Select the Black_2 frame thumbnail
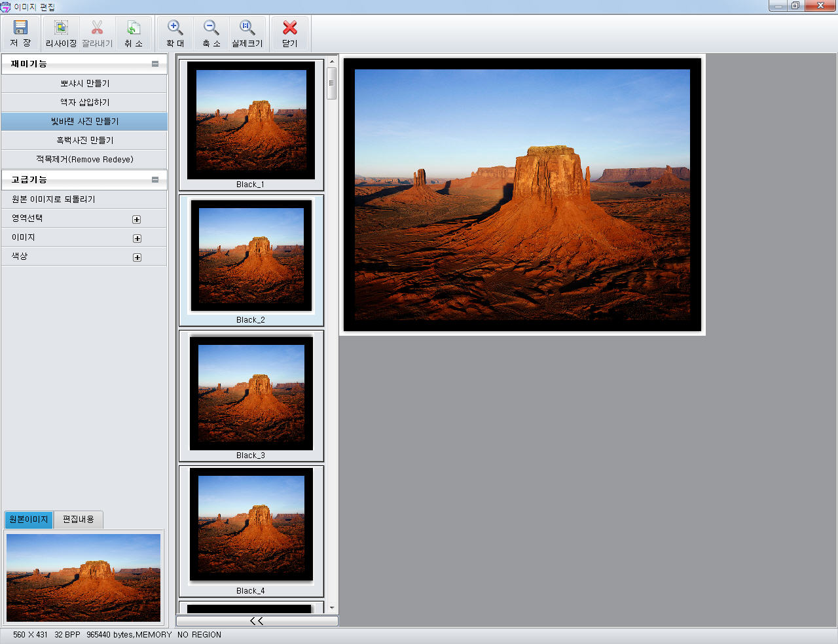This screenshot has width=838, height=644. point(251,260)
